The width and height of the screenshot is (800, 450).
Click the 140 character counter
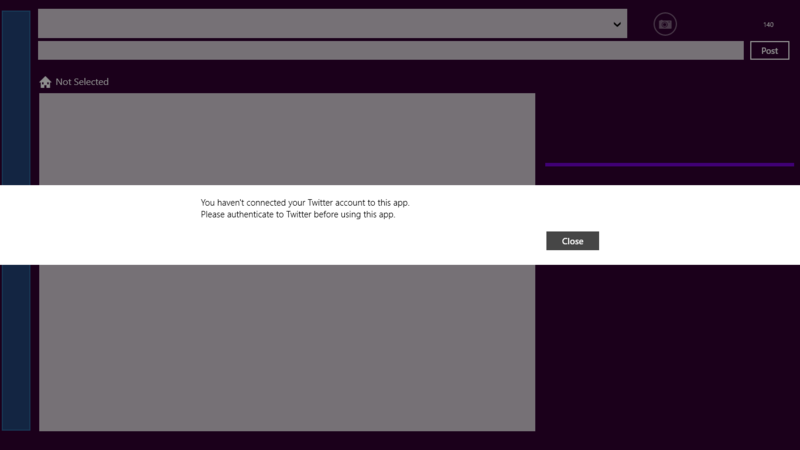(x=768, y=24)
